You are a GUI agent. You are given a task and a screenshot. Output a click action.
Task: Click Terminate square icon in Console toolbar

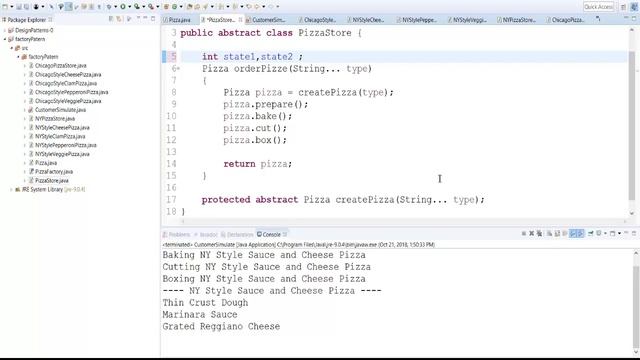[x=524, y=233]
